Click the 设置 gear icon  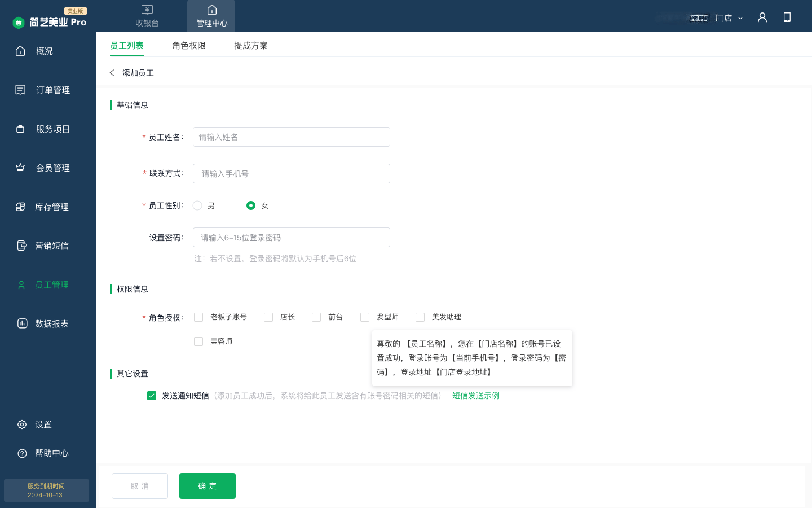(x=22, y=424)
